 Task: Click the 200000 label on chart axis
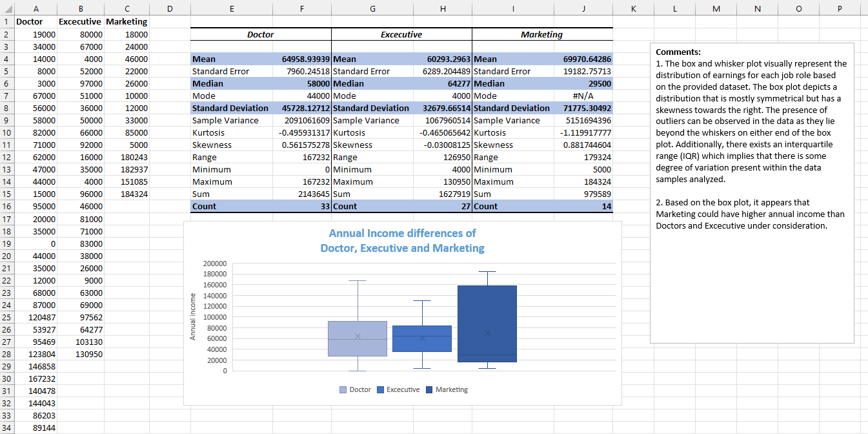click(x=215, y=263)
